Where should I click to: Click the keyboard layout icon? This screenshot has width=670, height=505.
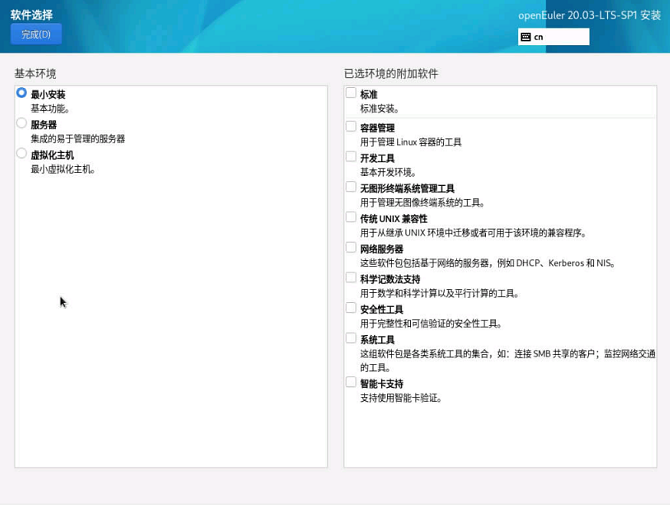[526, 37]
